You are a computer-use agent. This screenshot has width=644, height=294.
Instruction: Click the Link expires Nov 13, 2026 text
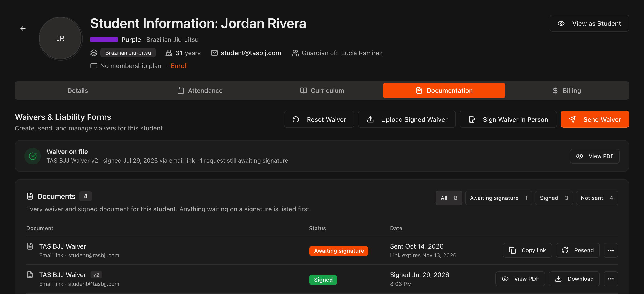(423, 255)
